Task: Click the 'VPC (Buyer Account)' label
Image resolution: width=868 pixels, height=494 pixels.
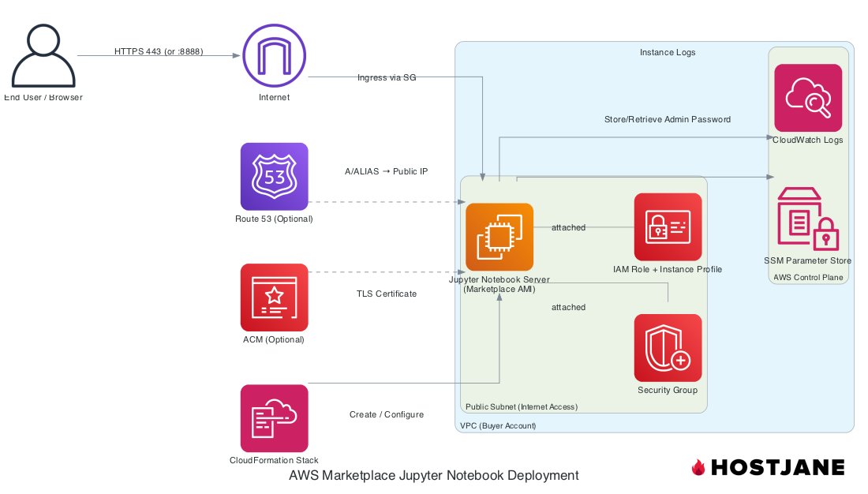Action: (498, 426)
